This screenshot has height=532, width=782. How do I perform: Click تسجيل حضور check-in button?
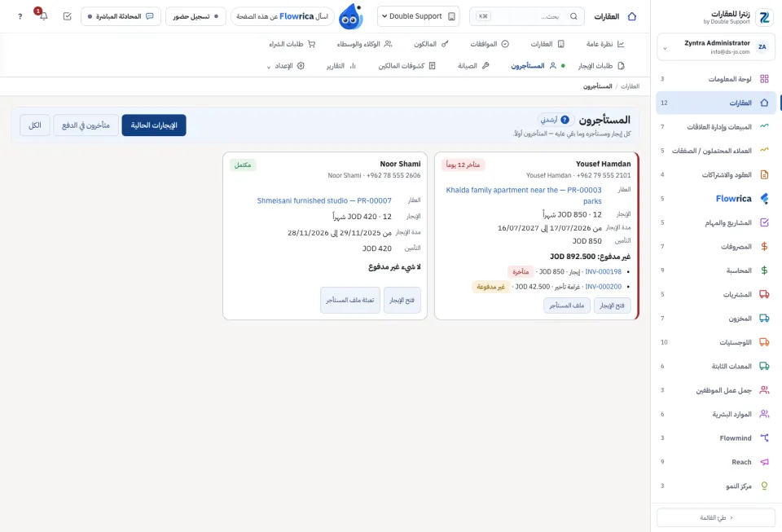click(195, 16)
